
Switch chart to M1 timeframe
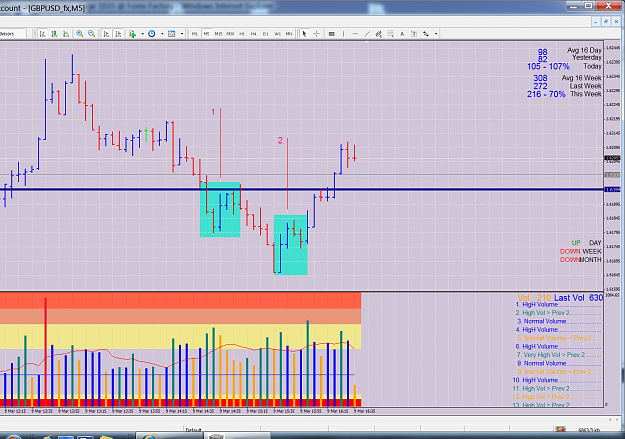coord(195,34)
